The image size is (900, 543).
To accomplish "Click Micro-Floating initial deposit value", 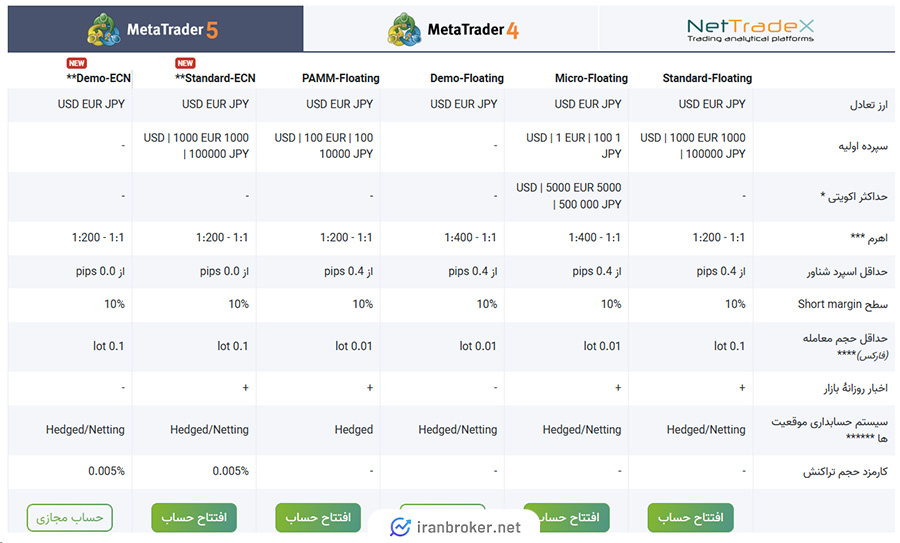I will tap(573, 146).
